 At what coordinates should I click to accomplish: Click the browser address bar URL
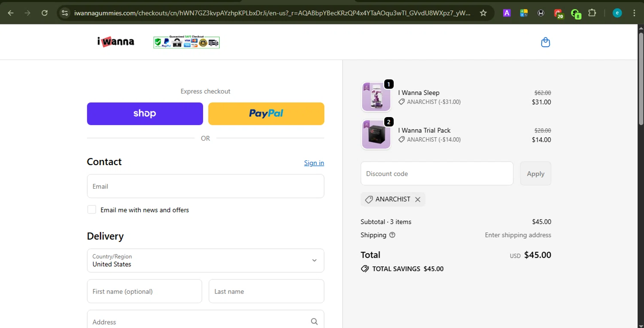272,13
